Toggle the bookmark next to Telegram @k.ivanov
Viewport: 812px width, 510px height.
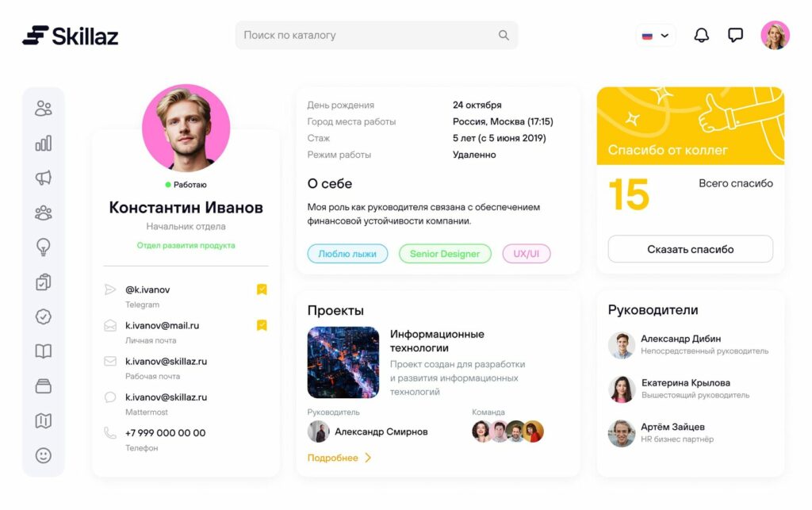pyautogui.click(x=262, y=290)
